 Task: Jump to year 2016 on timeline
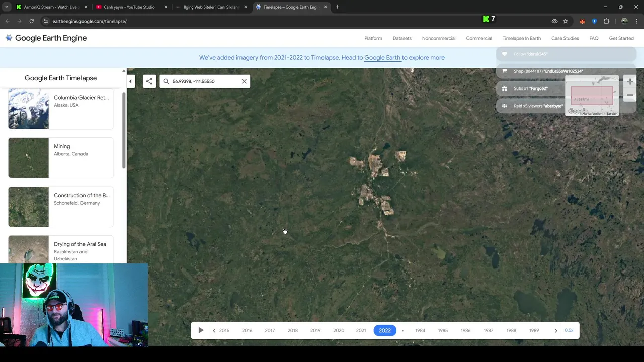[247, 330]
